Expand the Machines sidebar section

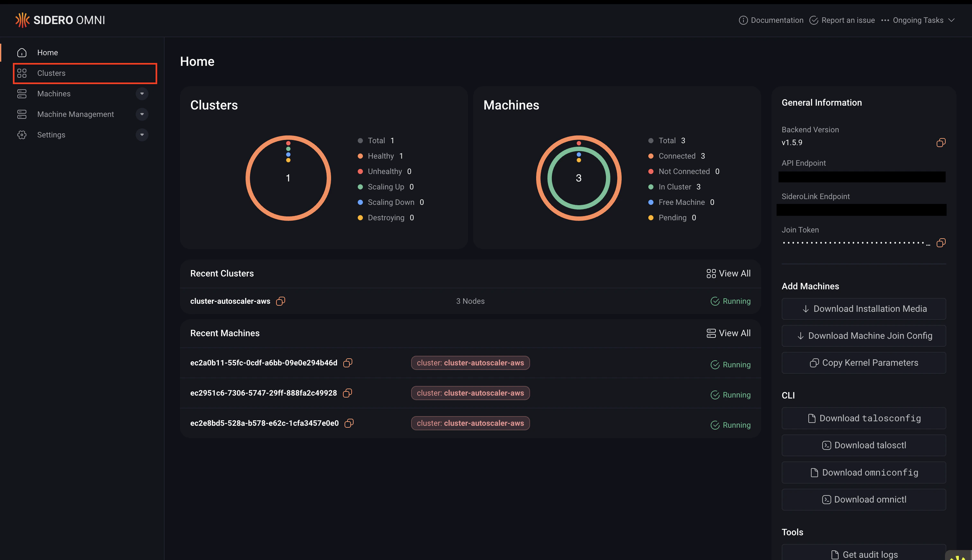[142, 93]
